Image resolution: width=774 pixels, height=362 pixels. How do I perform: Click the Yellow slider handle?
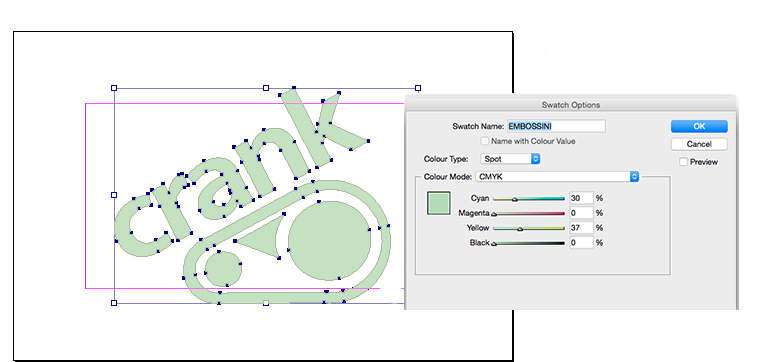click(x=519, y=229)
